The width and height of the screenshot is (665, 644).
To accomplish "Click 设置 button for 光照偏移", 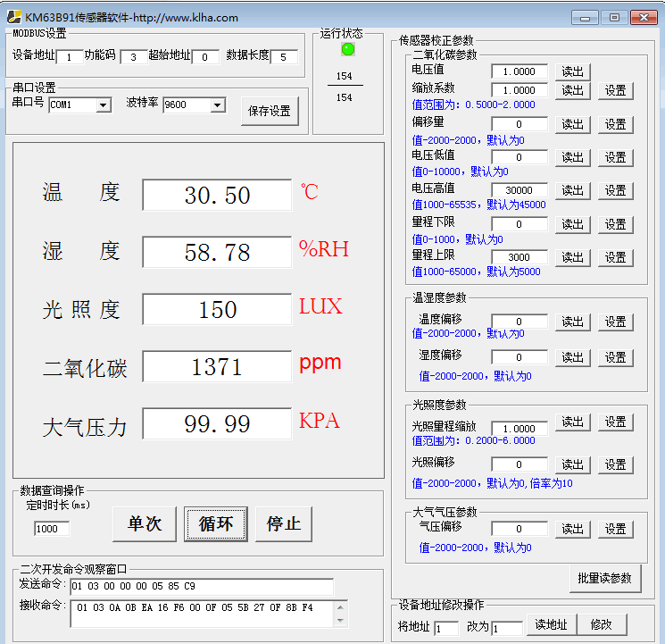I will 616,464.
